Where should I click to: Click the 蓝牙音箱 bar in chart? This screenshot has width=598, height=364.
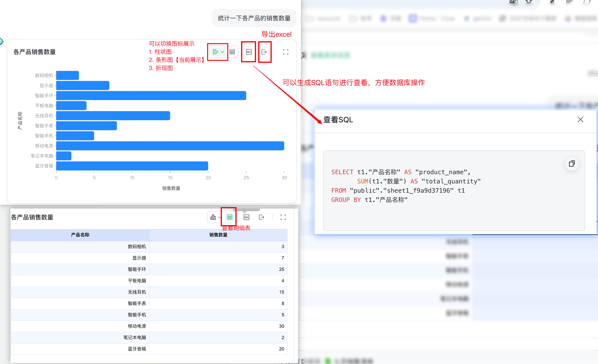pos(132,166)
